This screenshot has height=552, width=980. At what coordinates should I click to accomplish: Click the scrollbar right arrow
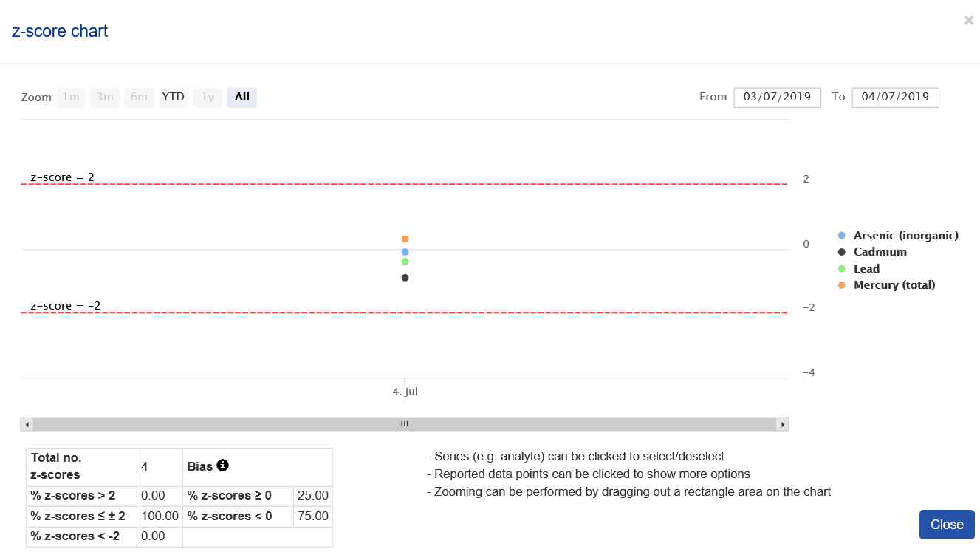[783, 424]
